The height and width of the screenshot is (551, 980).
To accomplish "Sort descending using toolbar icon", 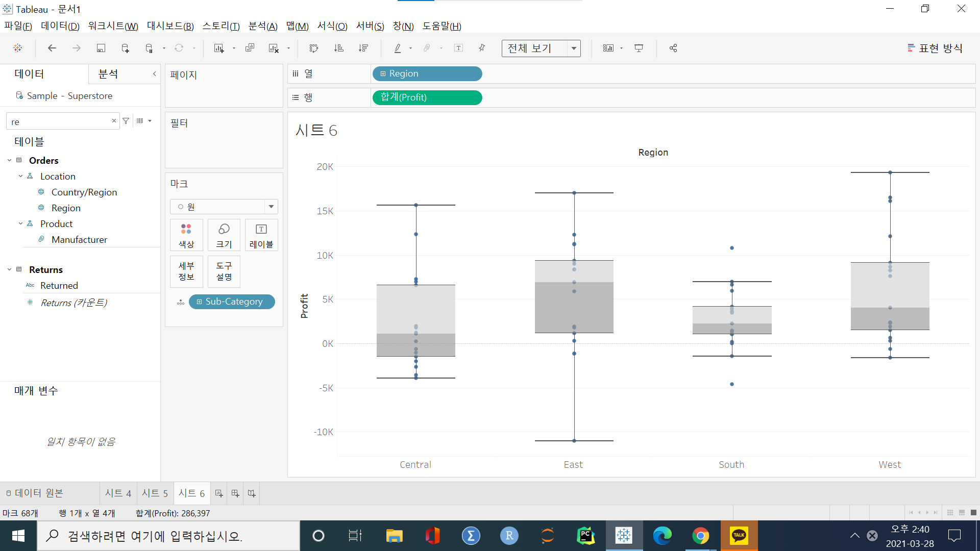I will [x=363, y=48].
